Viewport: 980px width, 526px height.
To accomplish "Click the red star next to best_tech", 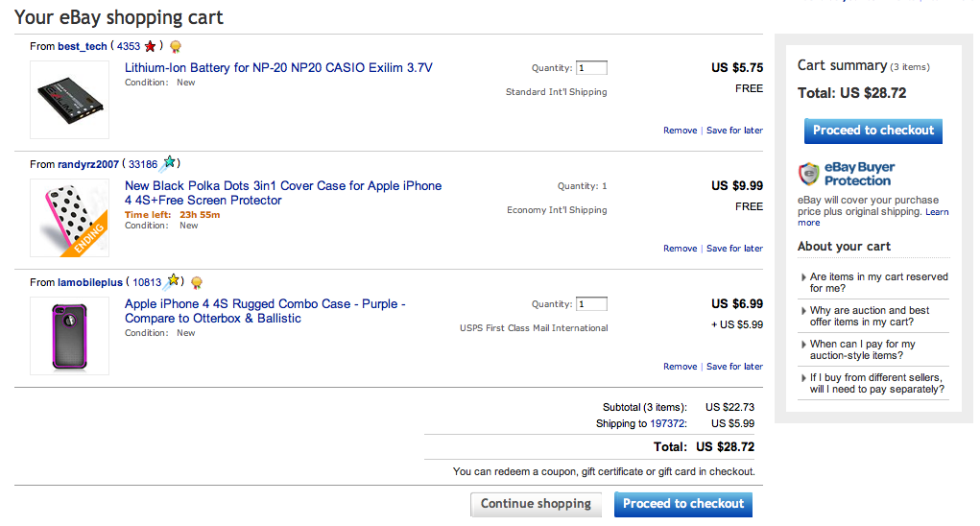I will [x=150, y=46].
